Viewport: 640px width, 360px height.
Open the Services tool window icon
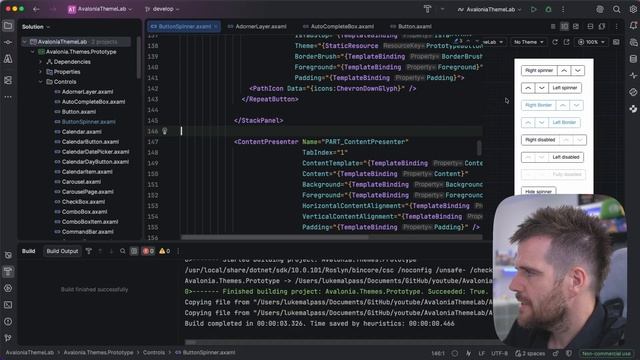pos(8,288)
